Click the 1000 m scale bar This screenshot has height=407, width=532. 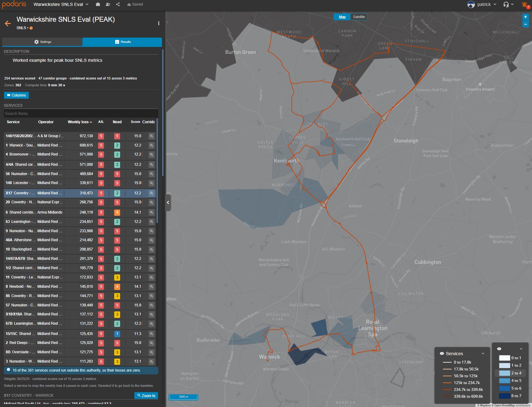click(183, 397)
